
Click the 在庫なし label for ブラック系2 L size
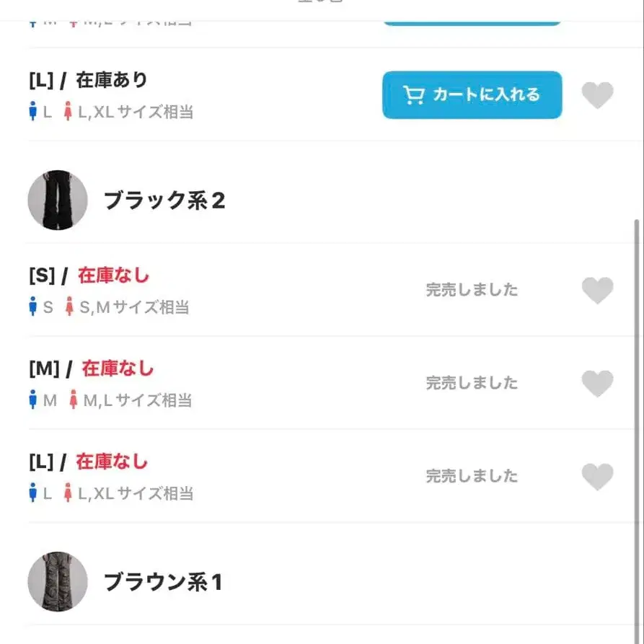(x=112, y=462)
